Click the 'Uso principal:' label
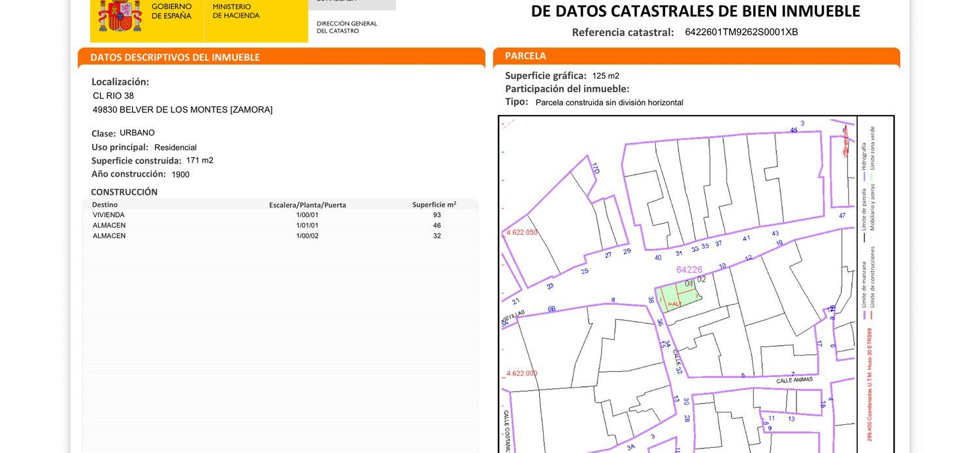Image resolution: width=980 pixels, height=453 pixels. (x=120, y=147)
